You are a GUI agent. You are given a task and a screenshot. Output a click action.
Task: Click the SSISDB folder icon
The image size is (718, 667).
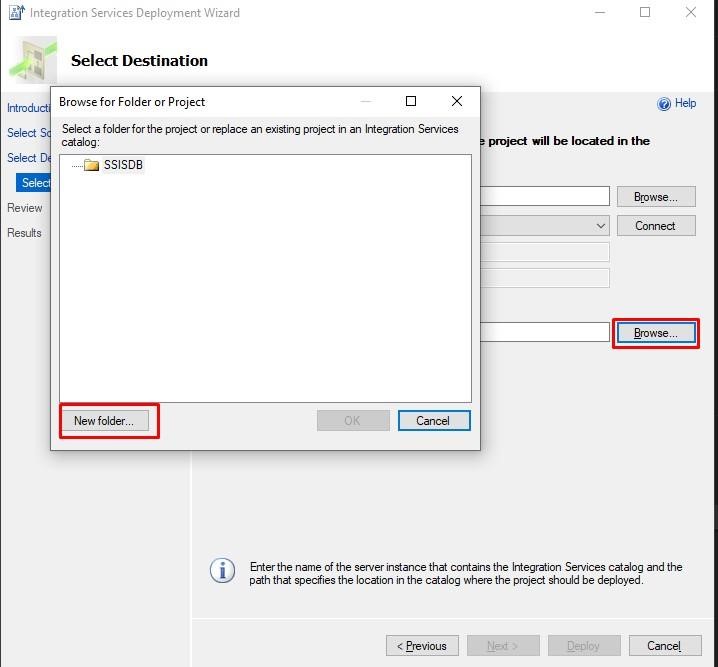tap(91, 165)
